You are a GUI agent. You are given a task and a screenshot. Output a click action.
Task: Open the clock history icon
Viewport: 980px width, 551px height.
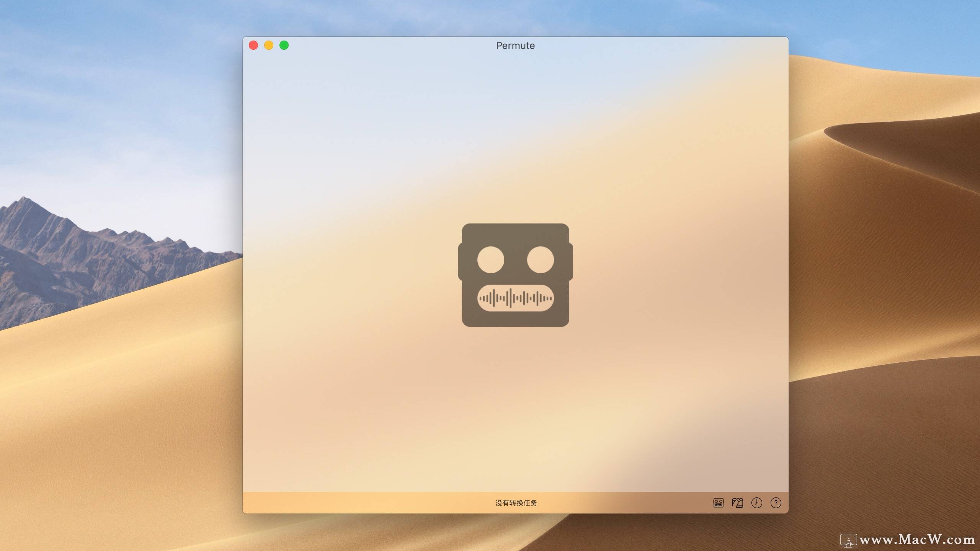[x=756, y=503]
